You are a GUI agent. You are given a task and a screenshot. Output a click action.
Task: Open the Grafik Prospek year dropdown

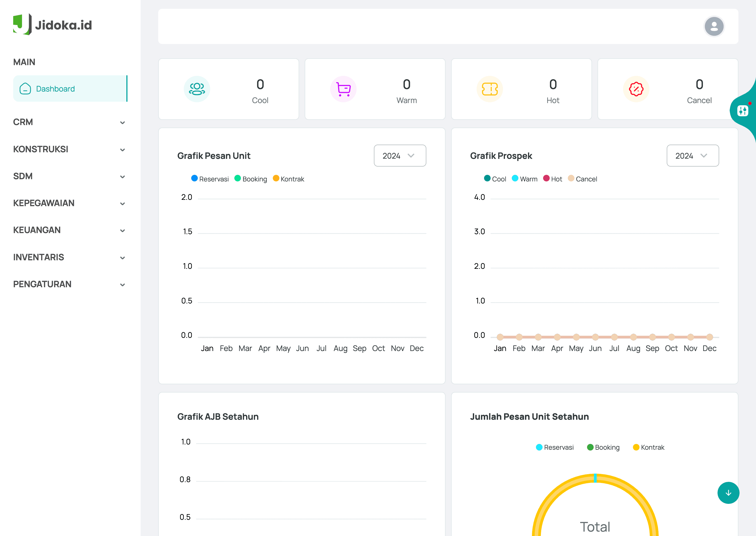pos(693,156)
